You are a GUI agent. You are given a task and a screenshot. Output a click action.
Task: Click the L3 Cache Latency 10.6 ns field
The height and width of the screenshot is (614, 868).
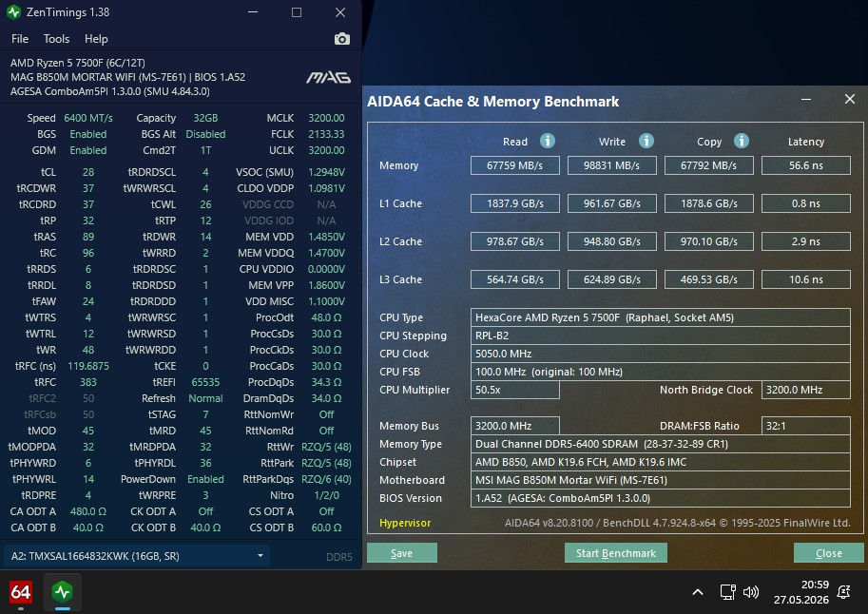click(806, 279)
